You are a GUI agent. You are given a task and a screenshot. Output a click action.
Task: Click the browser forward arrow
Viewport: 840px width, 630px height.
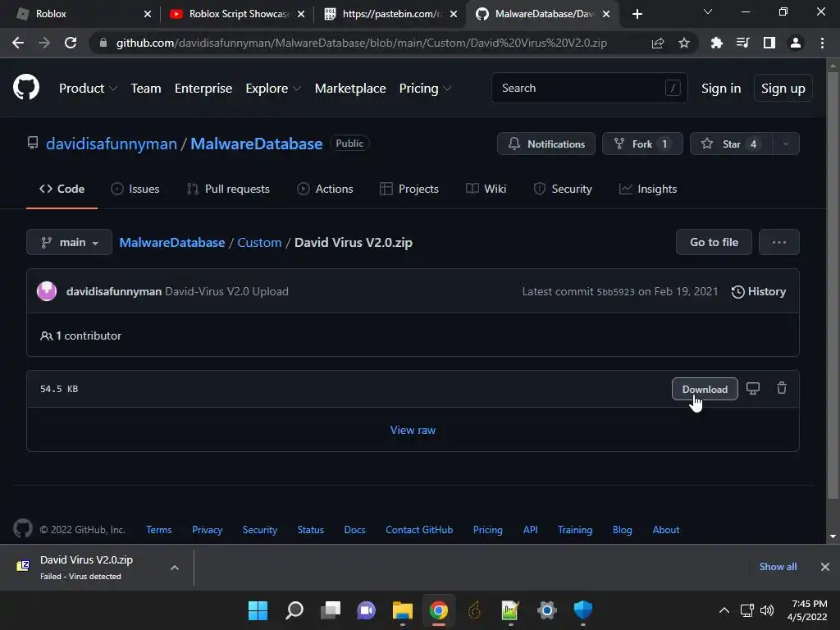coord(44,43)
